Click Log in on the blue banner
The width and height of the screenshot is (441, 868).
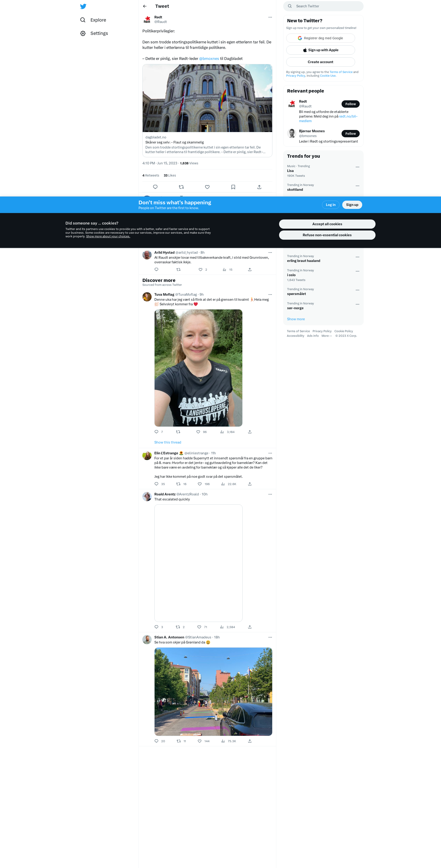[331, 205]
